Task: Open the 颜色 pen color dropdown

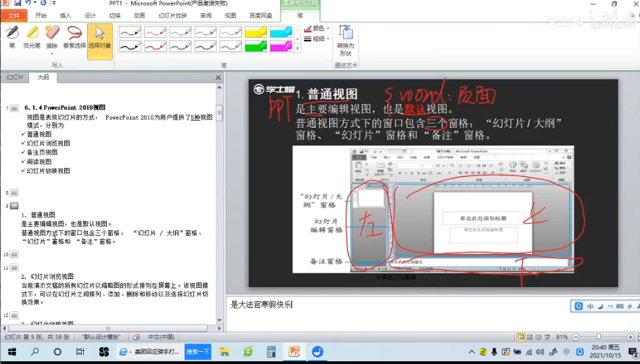Action: coord(317,28)
